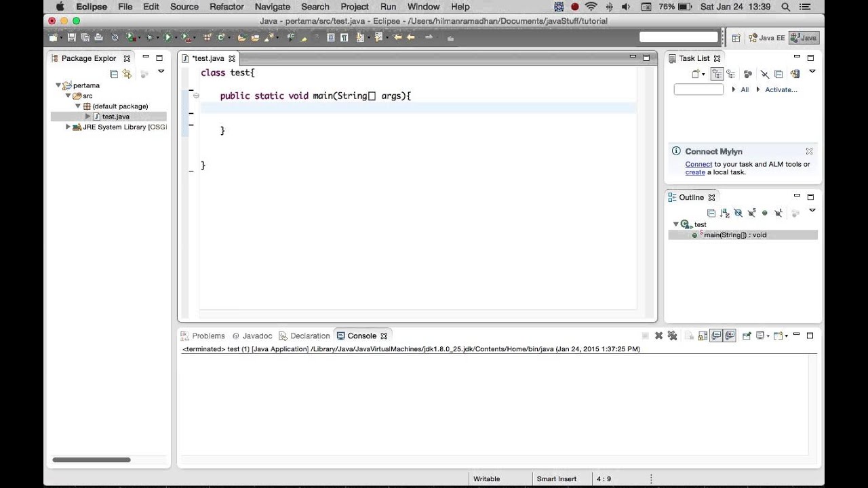Screen dimensions: 868x488
Task: Toggle Categorized presentation in Task List
Action: coord(717,74)
